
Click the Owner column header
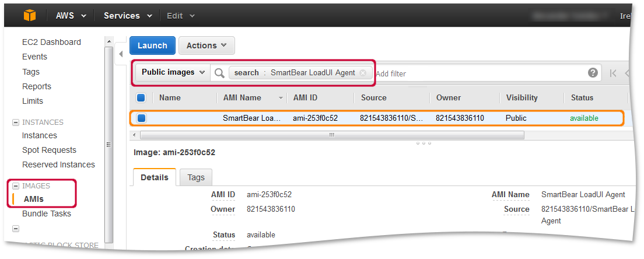[x=449, y=97]
